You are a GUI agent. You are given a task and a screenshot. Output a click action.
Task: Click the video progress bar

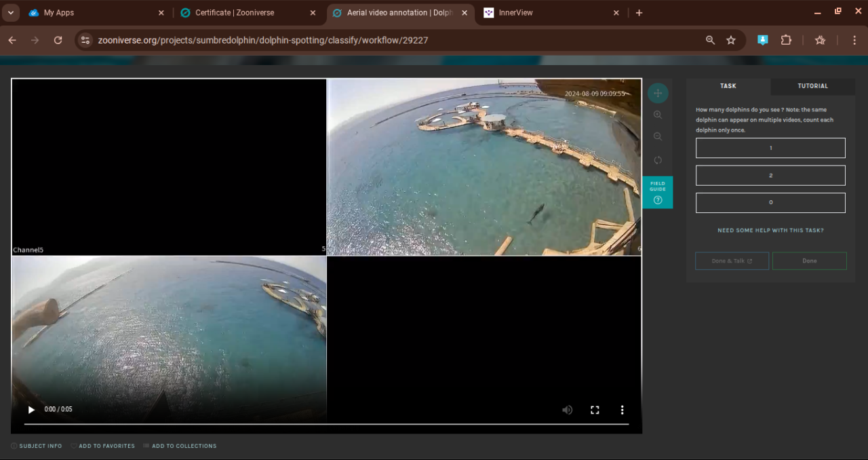(x=325, y=424)
